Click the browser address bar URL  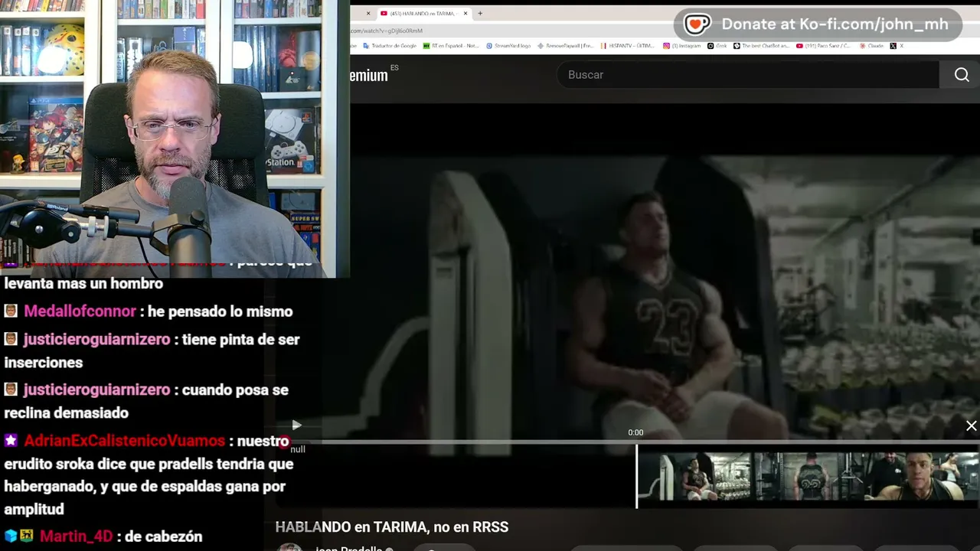click(387, 31)
